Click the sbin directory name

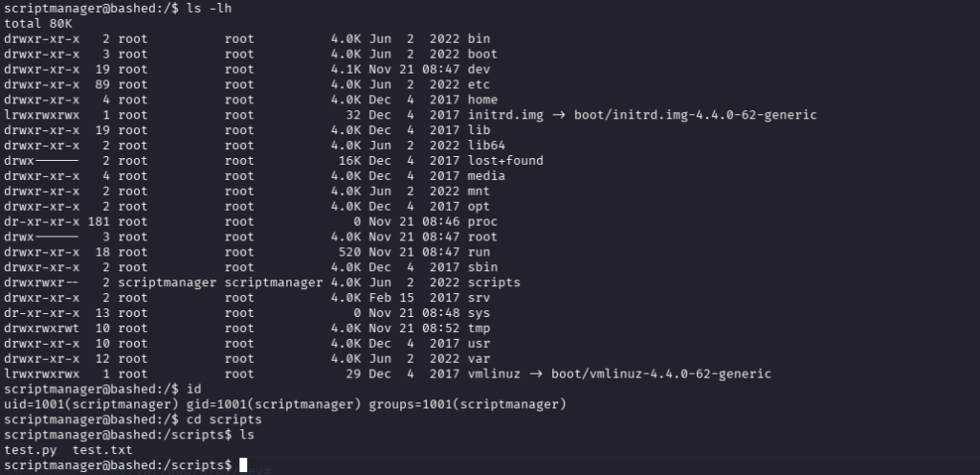point(483,267)
